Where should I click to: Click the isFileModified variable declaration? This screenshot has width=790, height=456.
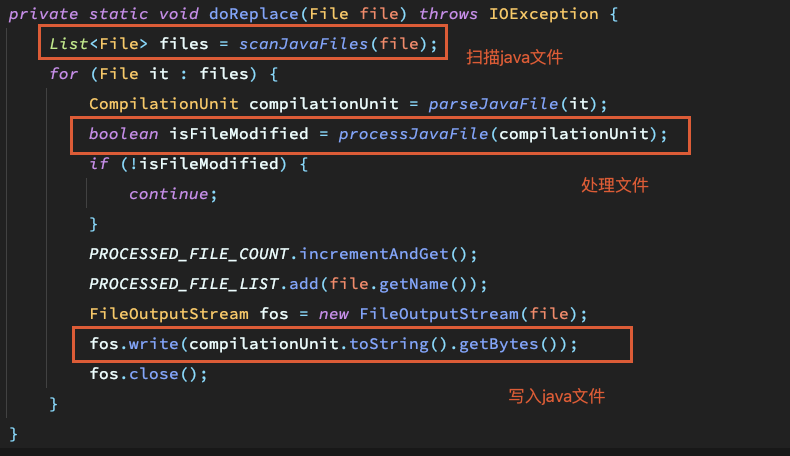238,134
